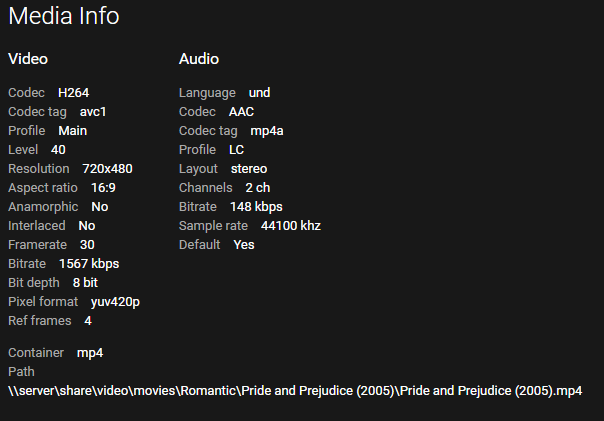Select the video bitrate 1567 kbps

coord(89,264)
